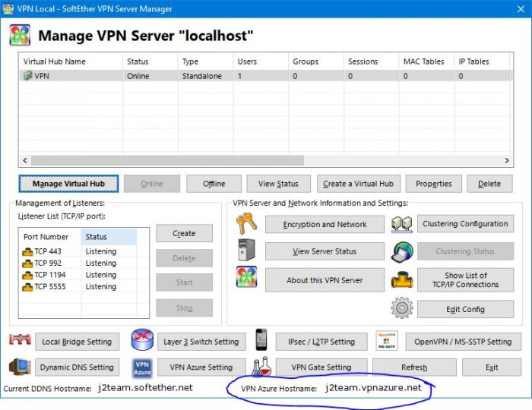Viewport: 532px width, 410px height.
Task: Click the TCP 443 listener port icon
Action: pyautogui.click(x=27, y=252)
